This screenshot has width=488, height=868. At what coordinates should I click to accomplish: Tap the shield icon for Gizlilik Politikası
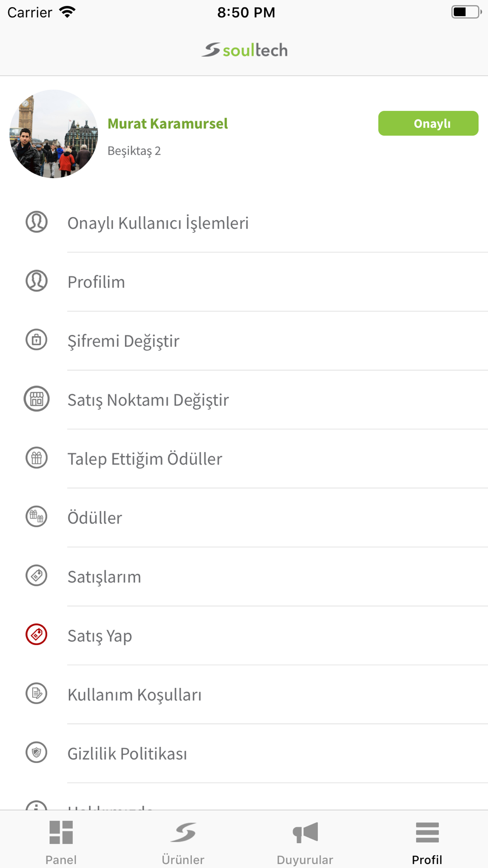pyautogui.click(x=37, y=753)
